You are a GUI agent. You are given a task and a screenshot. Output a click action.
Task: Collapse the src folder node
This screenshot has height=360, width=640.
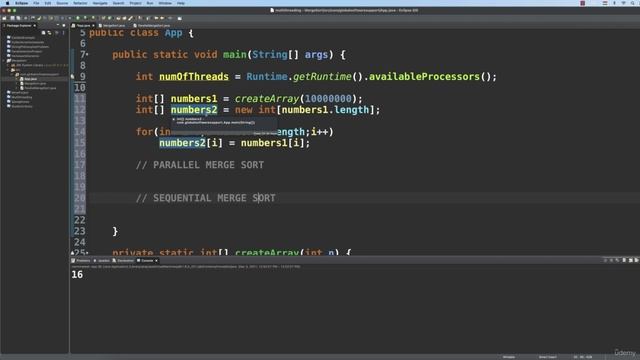pyautogui.click(x=8, y=70)
